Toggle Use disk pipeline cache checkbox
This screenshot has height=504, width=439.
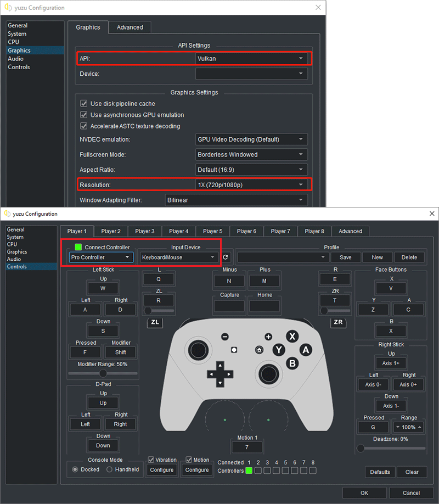click(84, 104)
